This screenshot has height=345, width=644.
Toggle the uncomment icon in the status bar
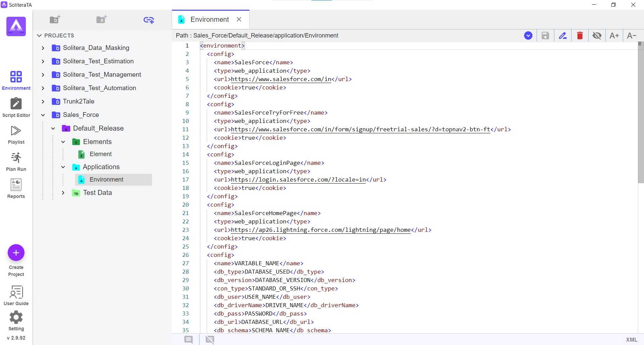click(210, 340)
